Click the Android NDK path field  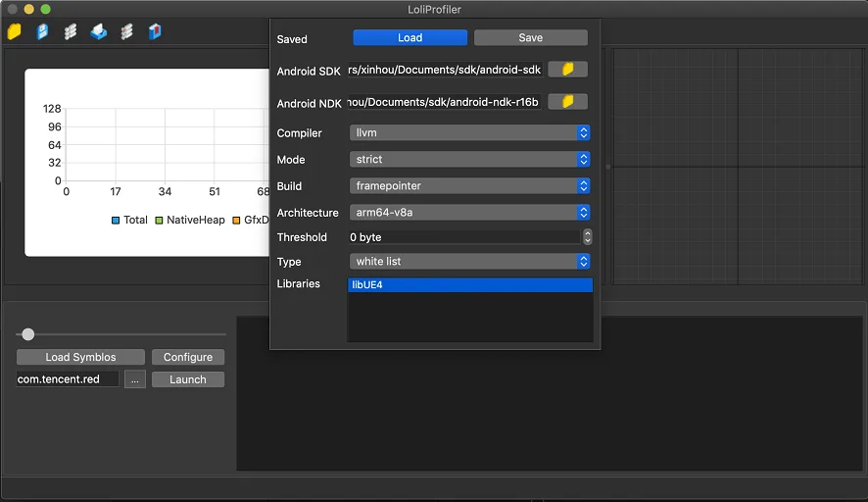point(445,102)
